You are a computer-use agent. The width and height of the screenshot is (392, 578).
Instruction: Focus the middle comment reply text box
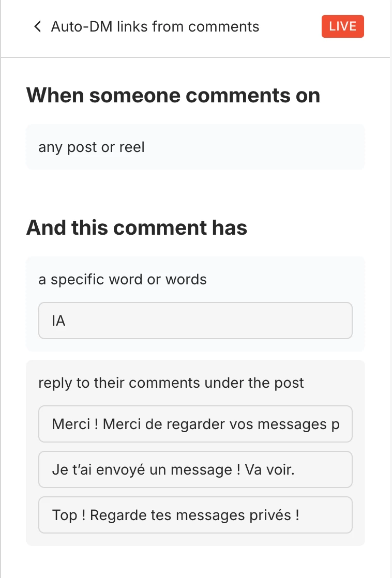pos(195,470)
